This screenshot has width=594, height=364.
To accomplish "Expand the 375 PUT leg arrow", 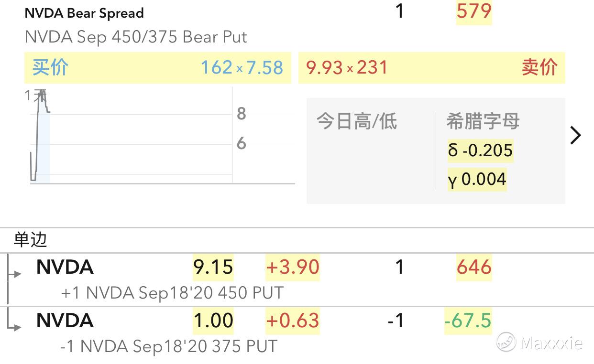I will [15, 327].
